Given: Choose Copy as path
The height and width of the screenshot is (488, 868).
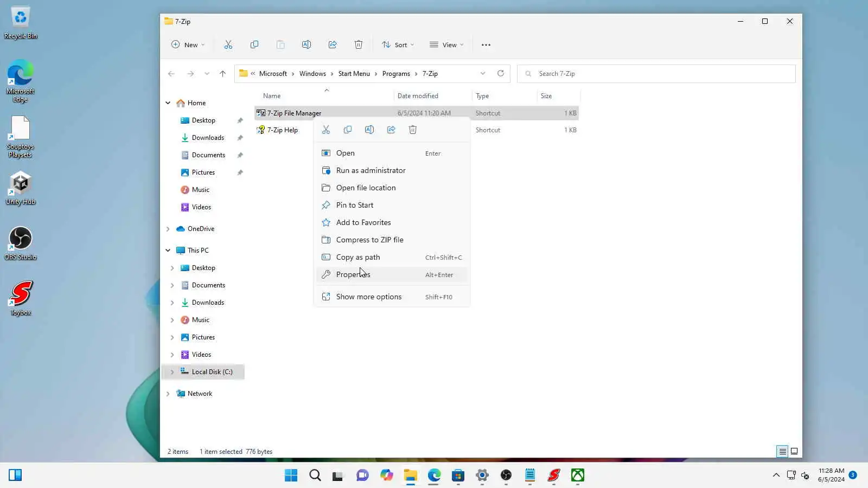Looking at the screenshot, I should [392, 258].
